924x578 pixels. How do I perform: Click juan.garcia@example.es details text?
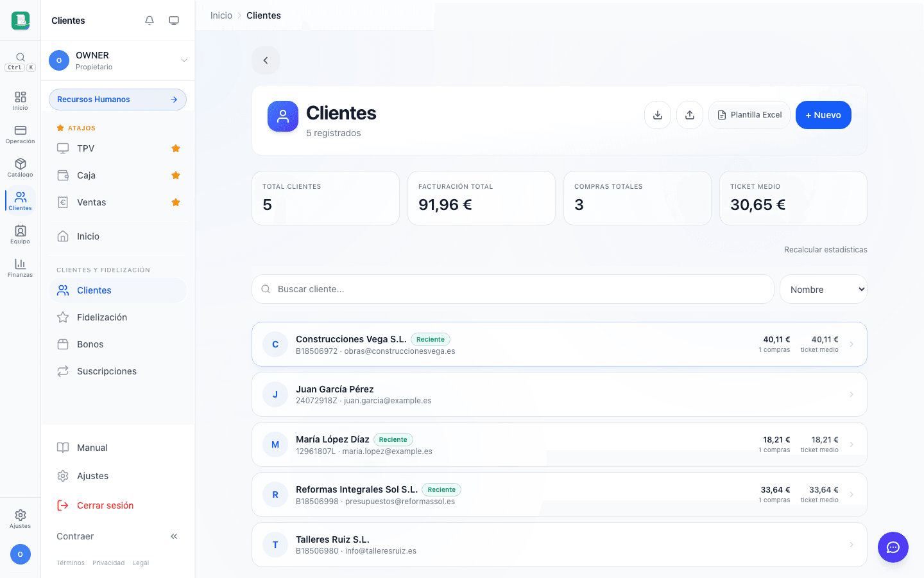[x=388, y=401]
